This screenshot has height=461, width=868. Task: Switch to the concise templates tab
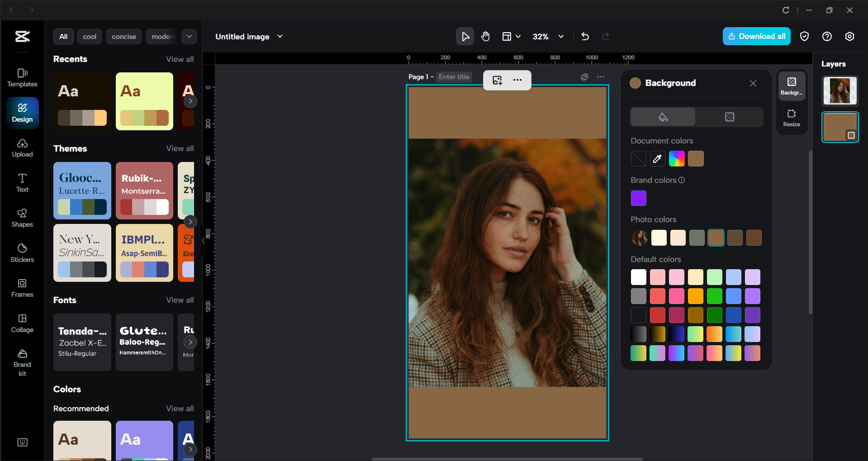[x=123, y=36]
